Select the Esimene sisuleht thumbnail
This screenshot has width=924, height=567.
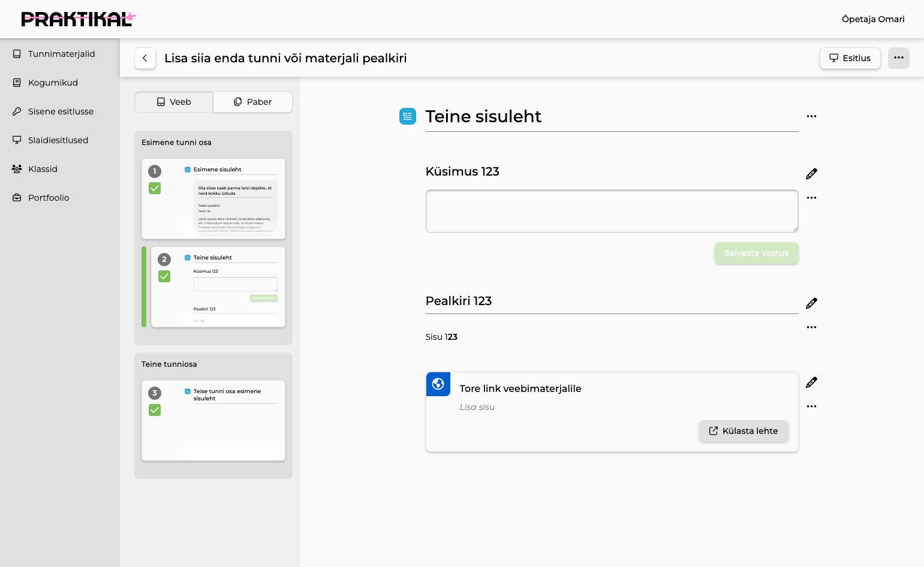point(213,199)
